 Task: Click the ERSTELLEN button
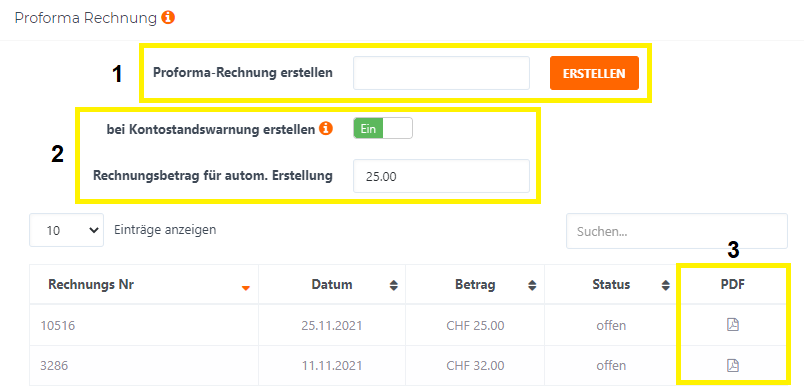pyautogui.click(x=594, y=73)
